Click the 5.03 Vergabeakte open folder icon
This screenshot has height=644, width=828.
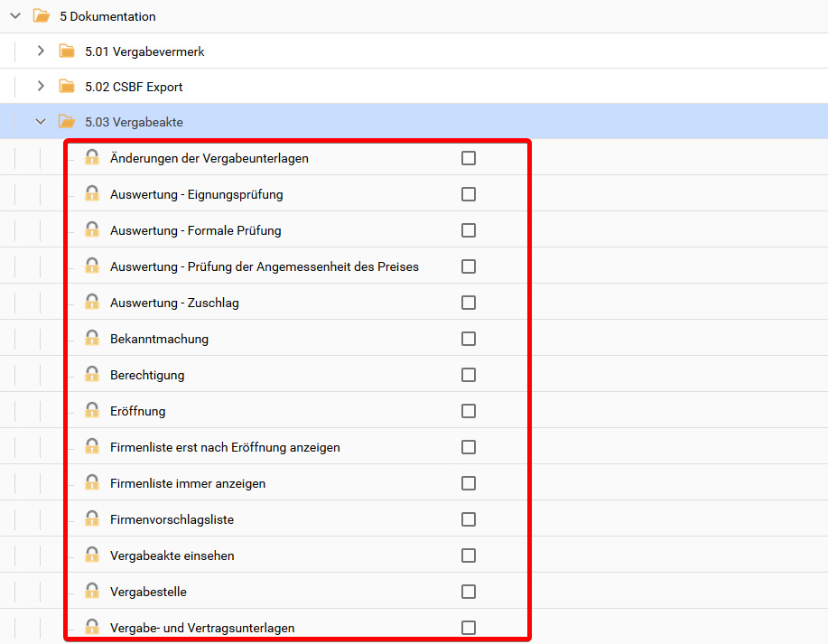pyautogui.click(x=67, y=122)
